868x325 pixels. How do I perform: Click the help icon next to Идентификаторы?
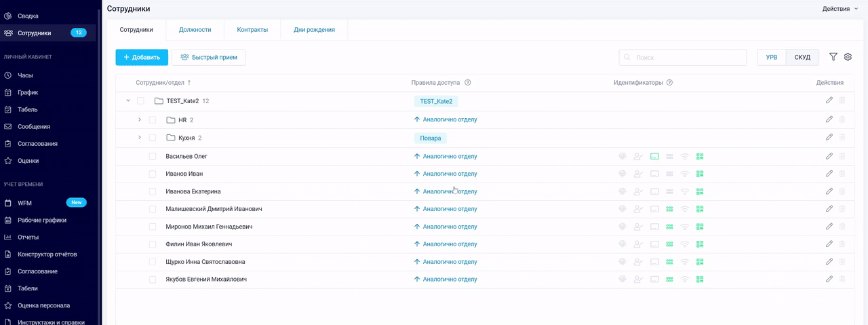pos(669,83)
